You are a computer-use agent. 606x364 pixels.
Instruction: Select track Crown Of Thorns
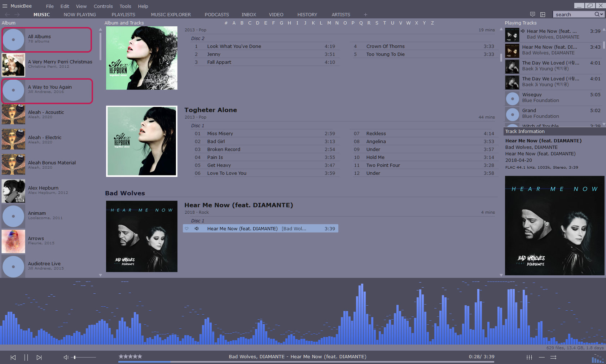pos(424,46)
